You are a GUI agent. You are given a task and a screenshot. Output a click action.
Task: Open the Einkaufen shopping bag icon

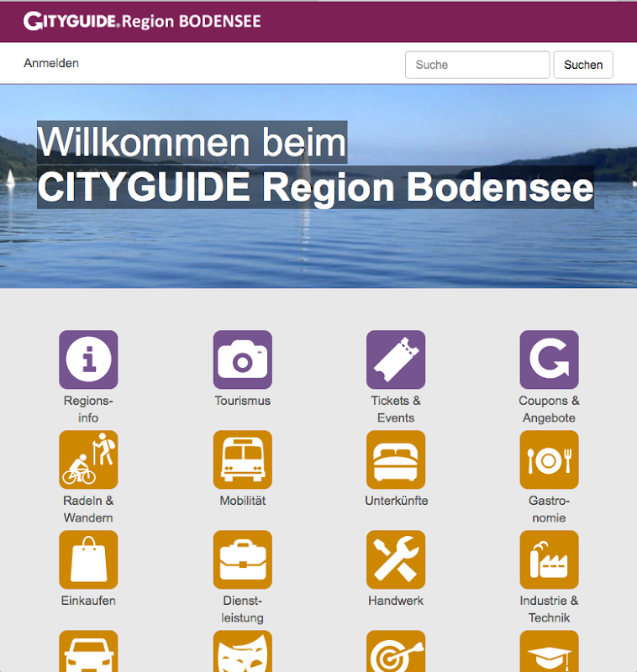(x=88, y=559)
